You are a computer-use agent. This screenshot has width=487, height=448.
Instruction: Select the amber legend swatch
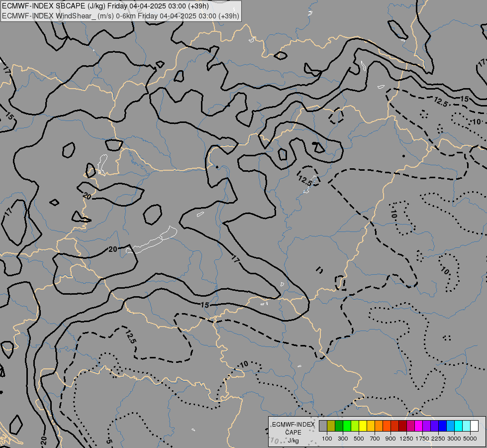pos(371,426)
